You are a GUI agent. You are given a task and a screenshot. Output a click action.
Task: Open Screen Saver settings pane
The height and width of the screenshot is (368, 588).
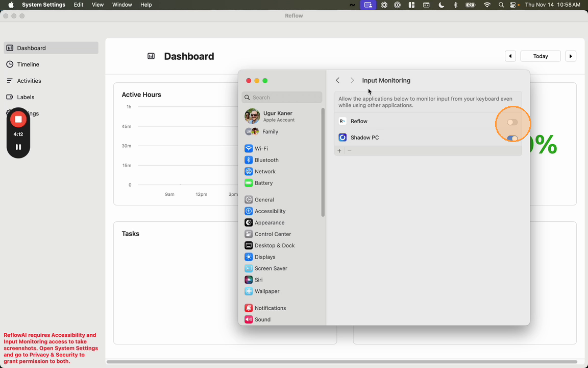[282, 268]
